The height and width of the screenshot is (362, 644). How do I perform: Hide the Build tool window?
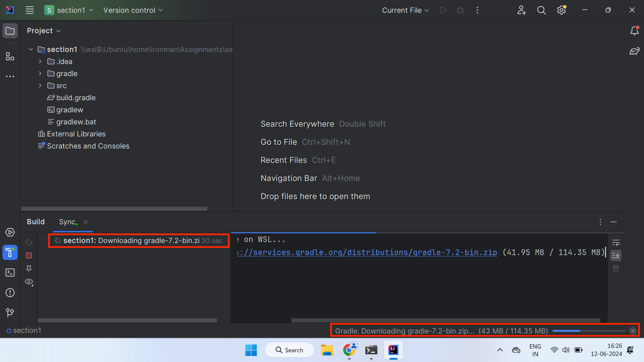(613, 222)
